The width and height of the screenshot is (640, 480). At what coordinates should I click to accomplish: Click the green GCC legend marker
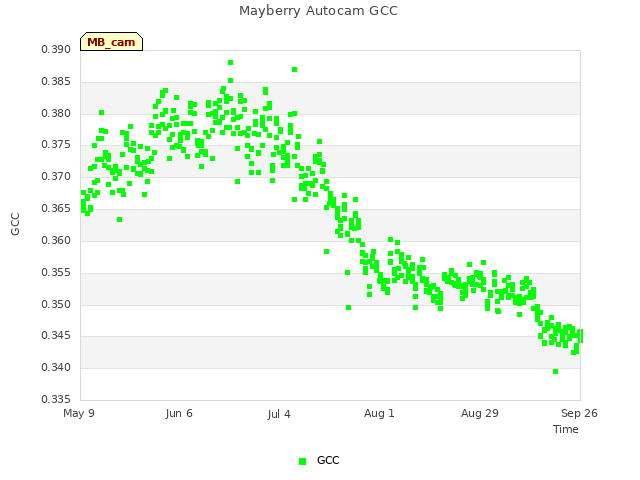[x=302, y=461]
